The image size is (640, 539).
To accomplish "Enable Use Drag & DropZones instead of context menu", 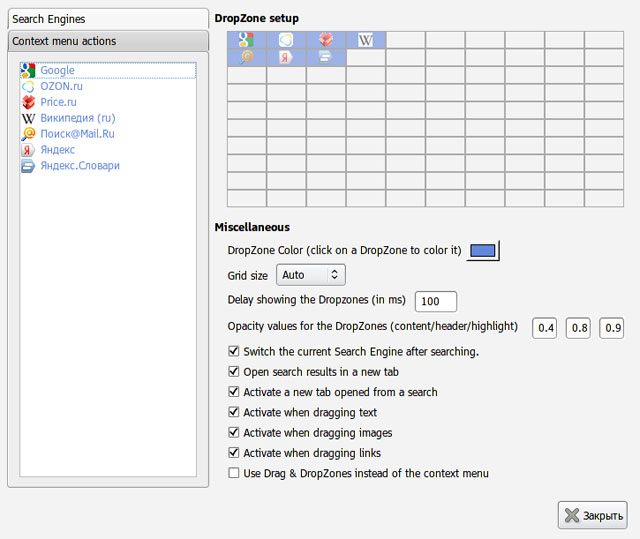I will pyautogui.click(x=234, y=473).
